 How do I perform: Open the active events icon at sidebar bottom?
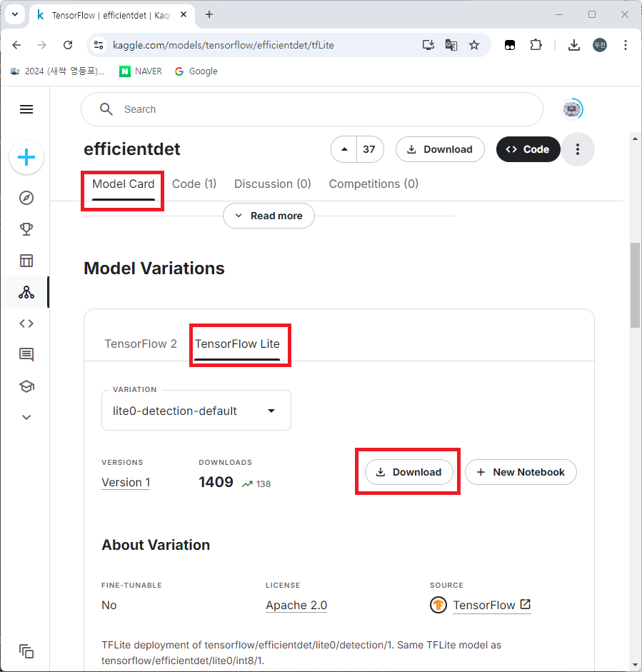coord(26,651)
